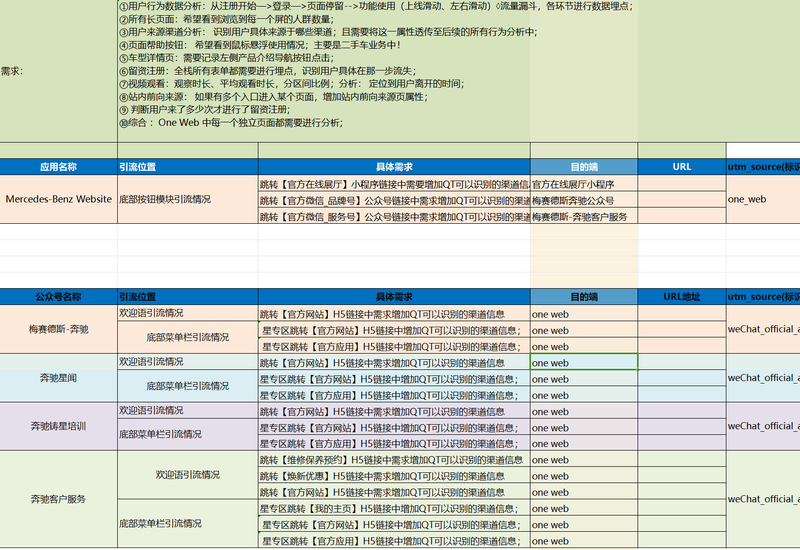Viewport: 800px width, 550px height.
Task: Select the 奔驰铸星培训 account name cell
Action: point(58,427)
